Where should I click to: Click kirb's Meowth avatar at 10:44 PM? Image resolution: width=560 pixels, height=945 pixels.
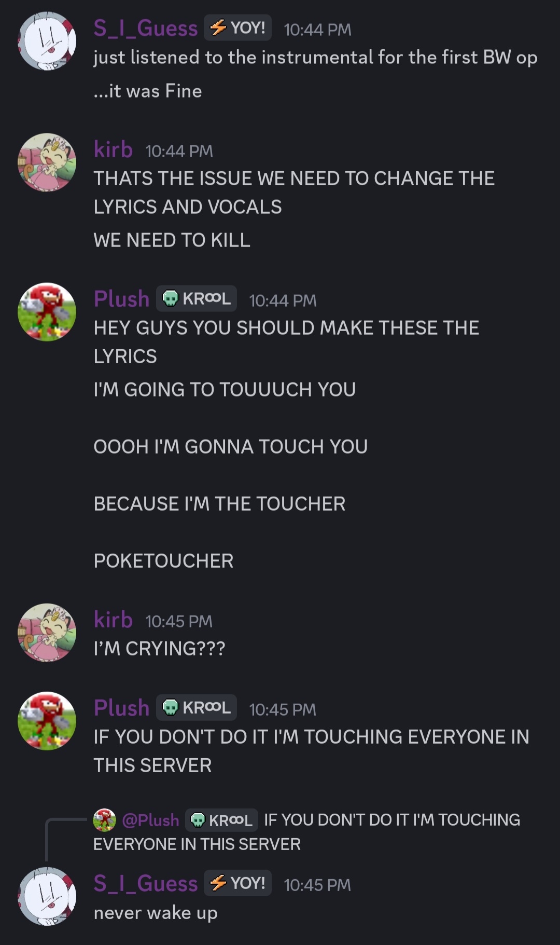[47, 162]
